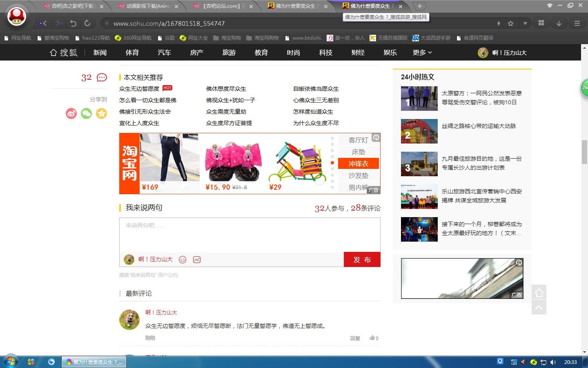Share the article to Weibo
Viewport: 588px width, 368px height.
(71, 113)
